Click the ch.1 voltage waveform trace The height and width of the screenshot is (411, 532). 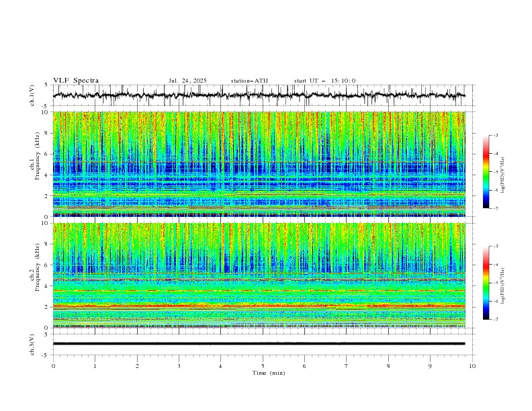(x=259, y=95)
